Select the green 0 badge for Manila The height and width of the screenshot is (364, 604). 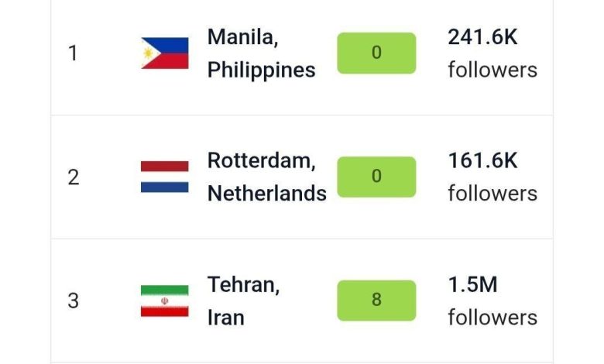(x=376, y=53)
